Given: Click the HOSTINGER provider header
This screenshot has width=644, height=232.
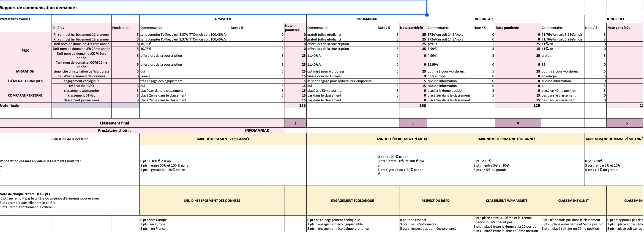Looking at the screenshot, I should (x=483, y=19).
